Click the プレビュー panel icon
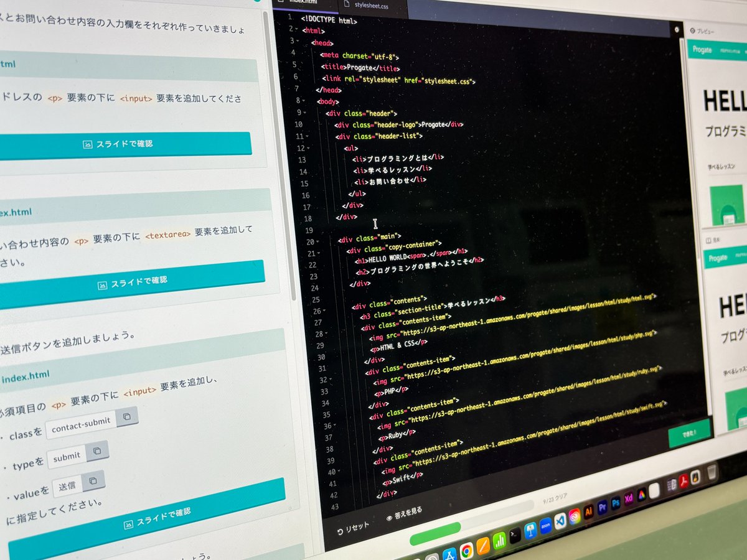Image resolution: width=747 pixels, height=560 pixels. [692, 30]
